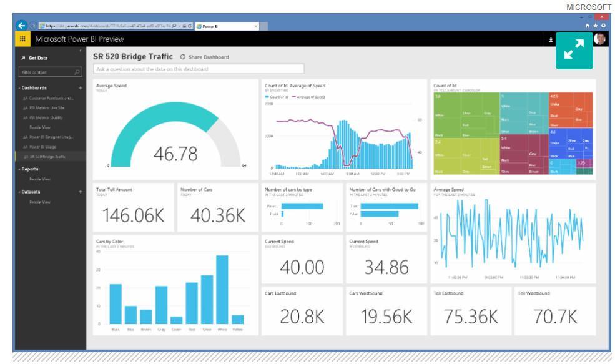Open the Toll Eastbound tile
The height and width of the screenshot is (364, 615).
tap(471, 311)
